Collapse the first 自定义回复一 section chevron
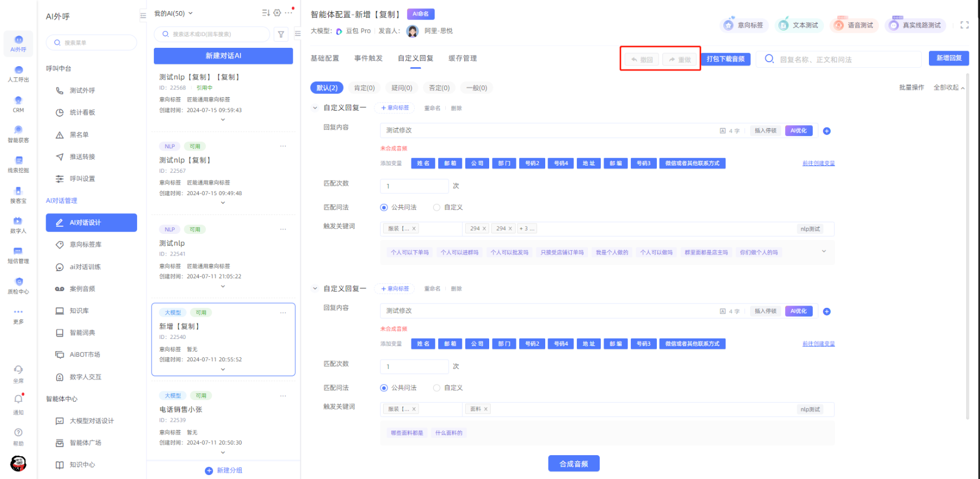The height and width of the screenshot is (479, 980). pyautogui.click(x=315, y=108)
